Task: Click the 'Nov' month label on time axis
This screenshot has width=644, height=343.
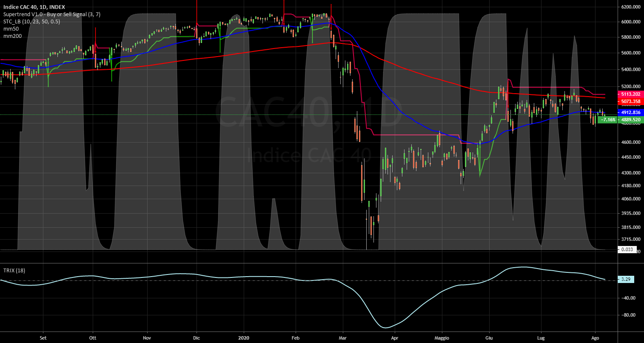Action: 147,338
